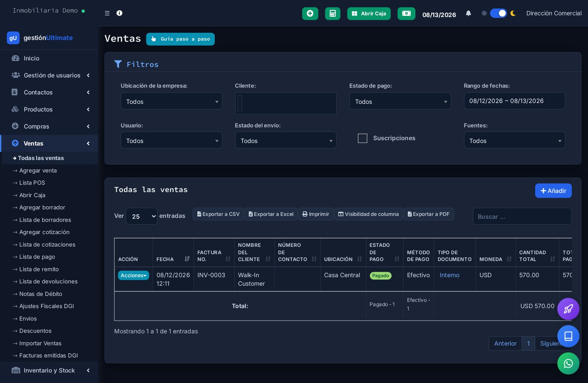The height and width of the screenshot is (383, 588).
Task: Click the Abrir Caja green button
Action: tap(369, 13)
